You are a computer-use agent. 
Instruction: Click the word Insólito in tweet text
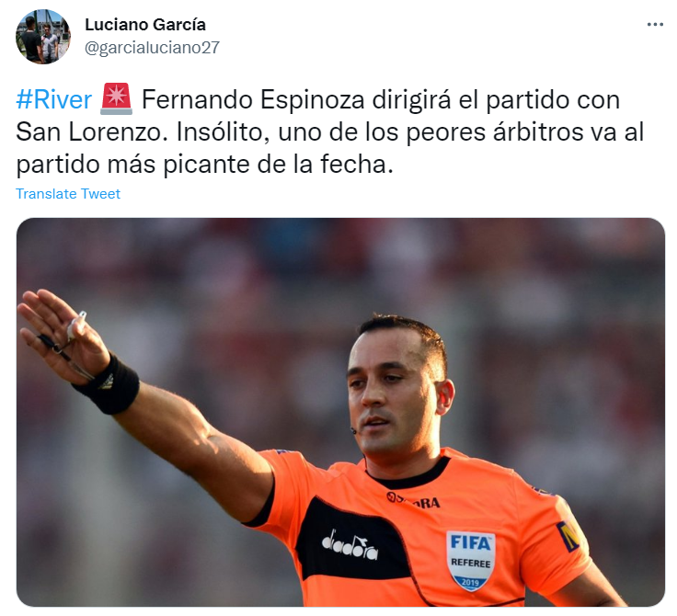[x=224, y=131]
